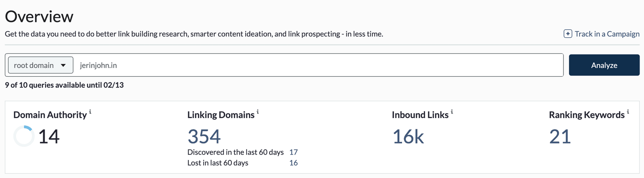Image resolution: width=644 pixels, height=178 pixels.
Task: Click the Domain Authority score 14
Action: point(49,137)
